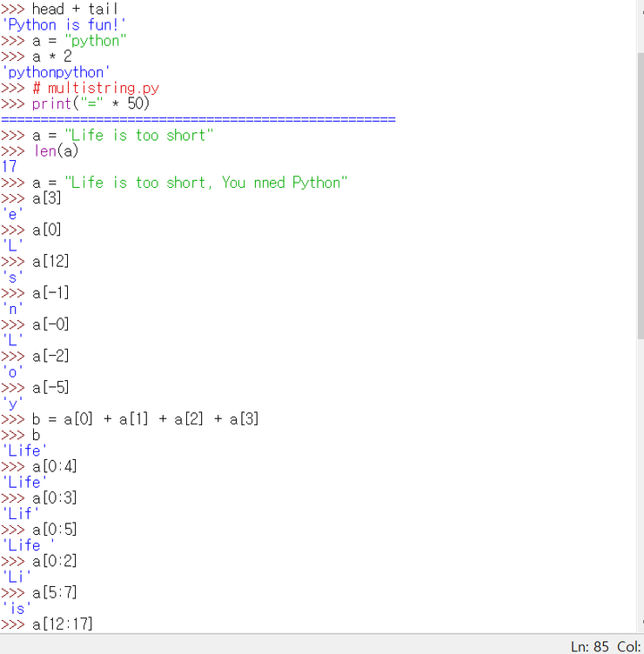Click the Ln: 85 status bar indicator
This screenshot has width=644, height=654.
click(x=590, y=646)
